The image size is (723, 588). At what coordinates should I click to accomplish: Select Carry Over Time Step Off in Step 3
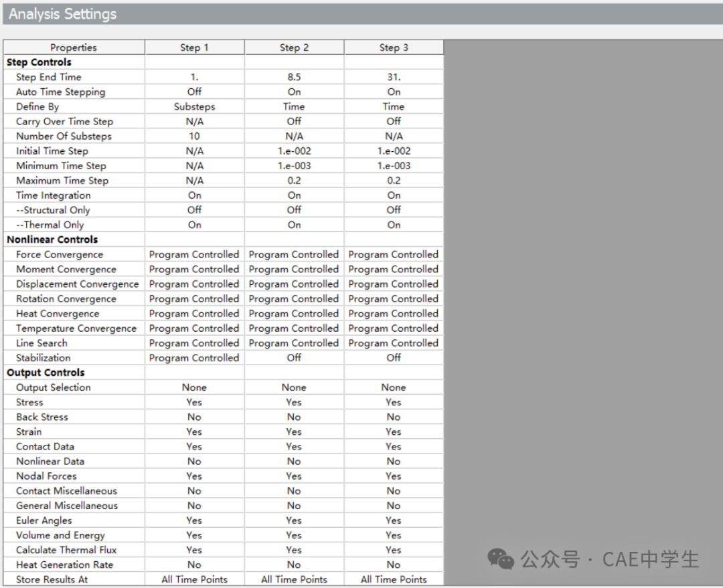394,121
